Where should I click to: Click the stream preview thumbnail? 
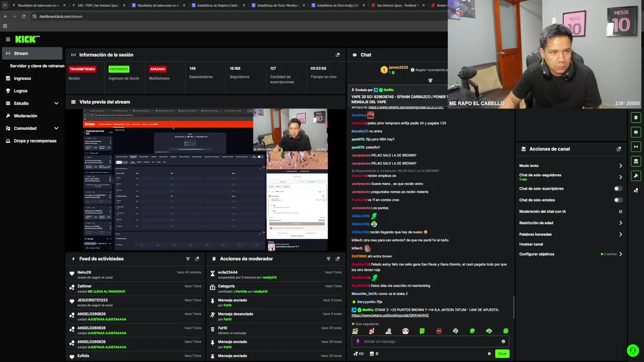[205, 179]
